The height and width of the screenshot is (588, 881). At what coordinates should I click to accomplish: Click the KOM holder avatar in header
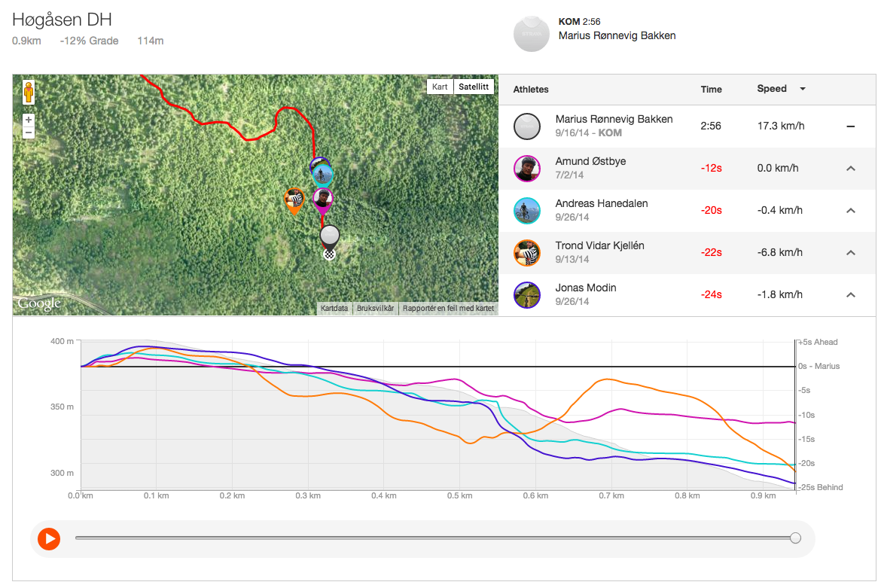pos(531,34)
